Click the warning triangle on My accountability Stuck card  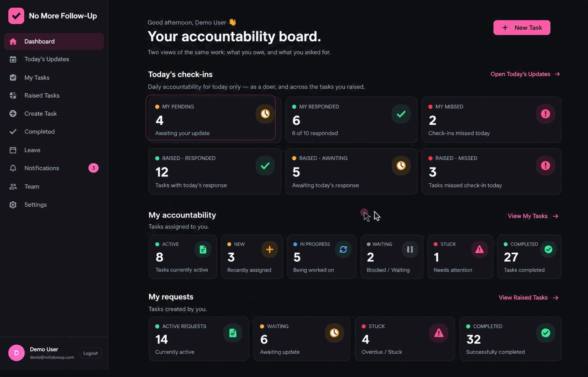pyautogui.click(x=480, y=250)
